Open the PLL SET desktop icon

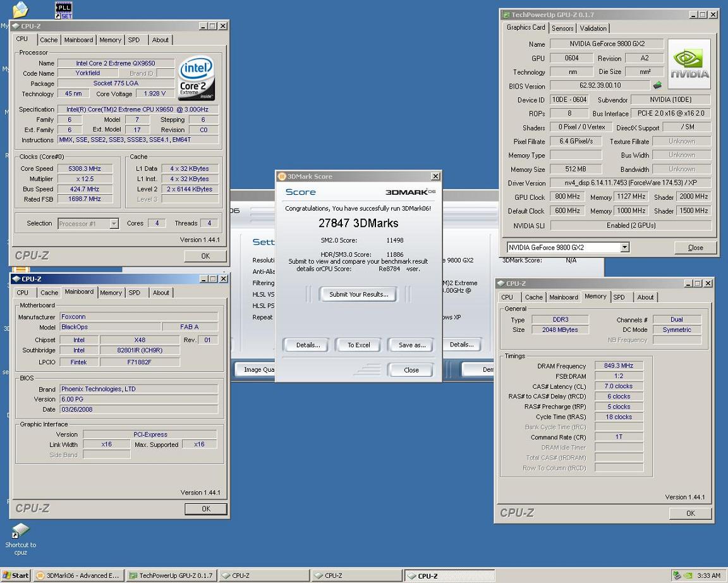(64, 9)
